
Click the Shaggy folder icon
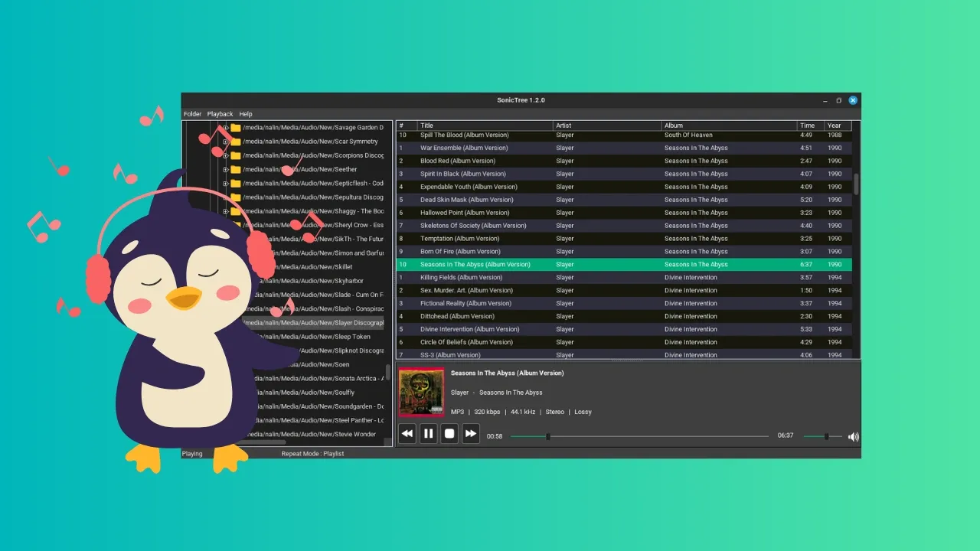(x=236, y=211)
